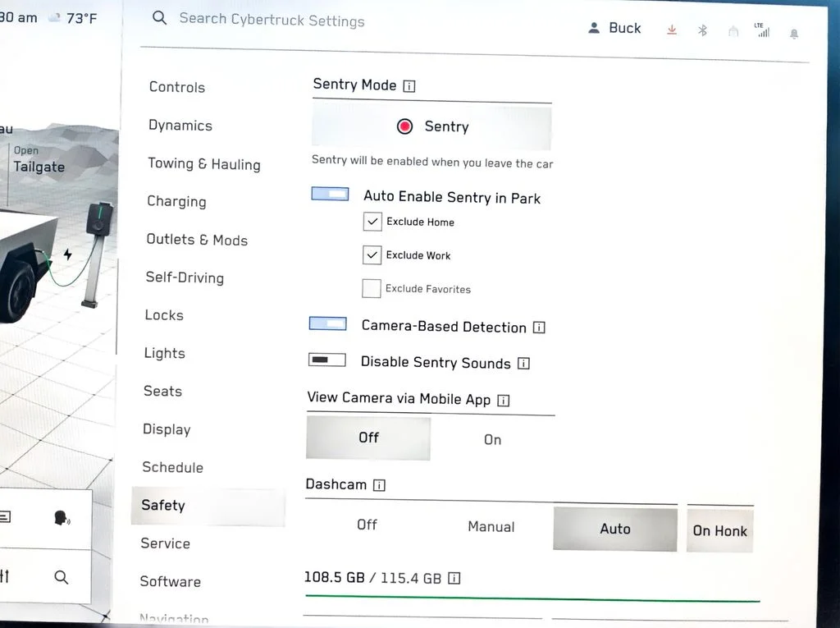Image resolution: width=840 pixels, height=628 pixels.
Task: Open the notifications bell icon
Action: tap(794, 34)
